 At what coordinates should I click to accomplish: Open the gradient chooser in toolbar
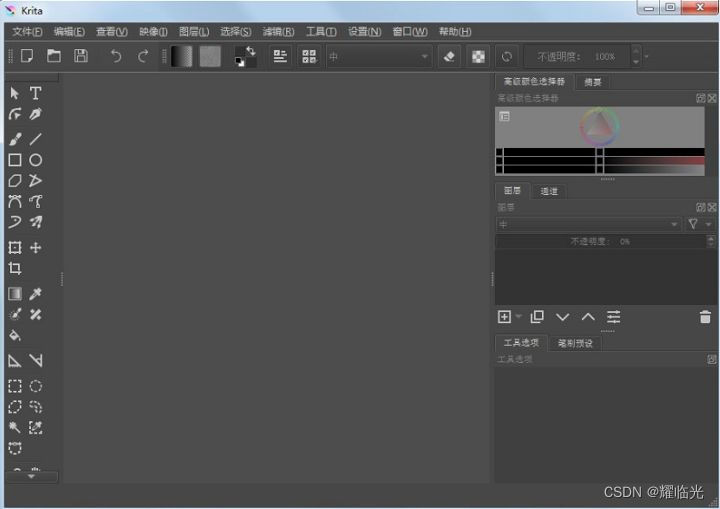click(182, 57)
